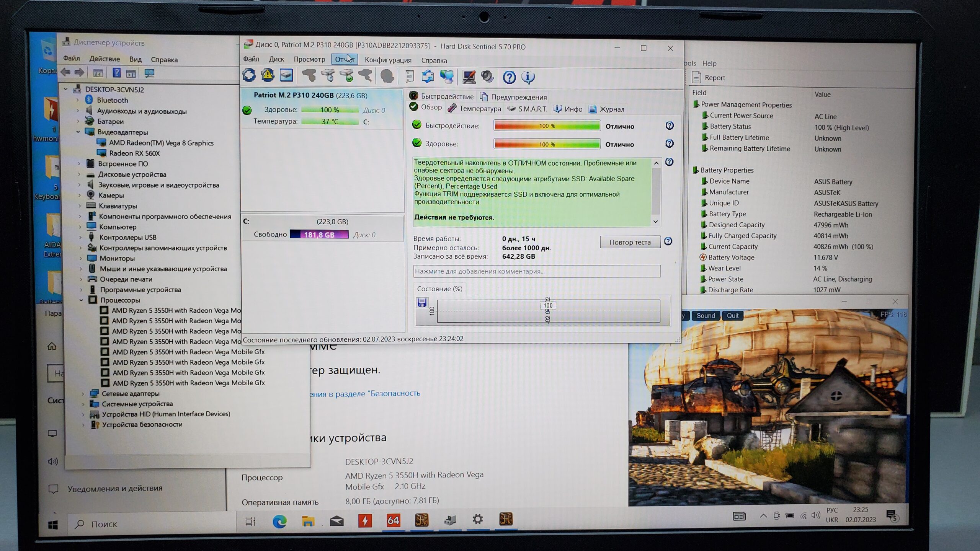Click the floppy disk save icon by graph
The image size is (980, 551).
(x=422, y=303)
